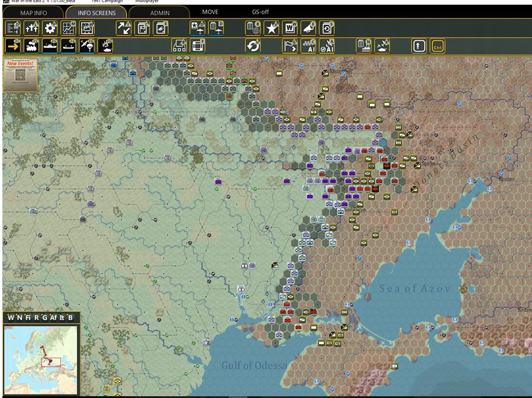Open the air doctrine star-plane icon (D)
The height and width of the screenshot is (398, 532).
tap(198, 28)
